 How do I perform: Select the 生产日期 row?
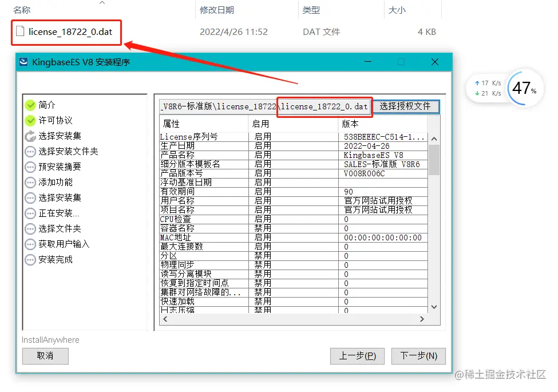click(x=294, y=146)
